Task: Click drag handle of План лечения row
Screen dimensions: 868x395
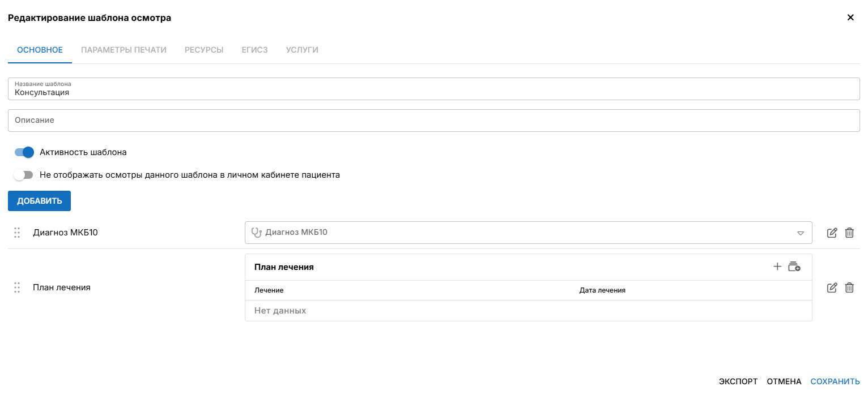Action: 17,287
